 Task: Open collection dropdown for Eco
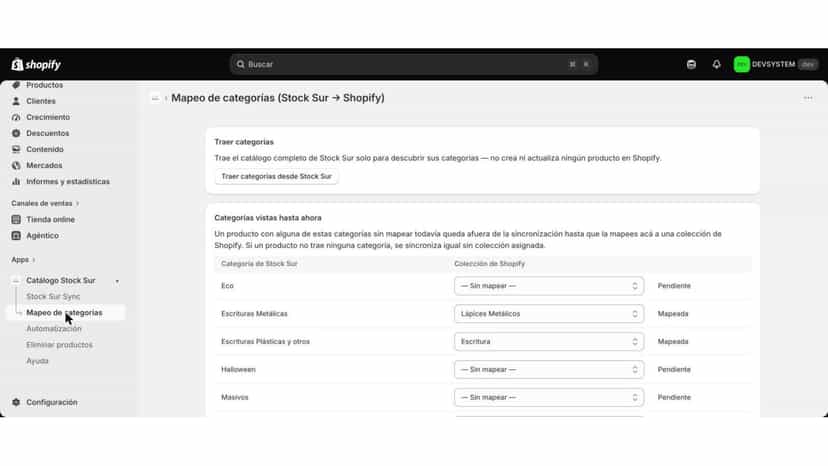tap(549, 286)
